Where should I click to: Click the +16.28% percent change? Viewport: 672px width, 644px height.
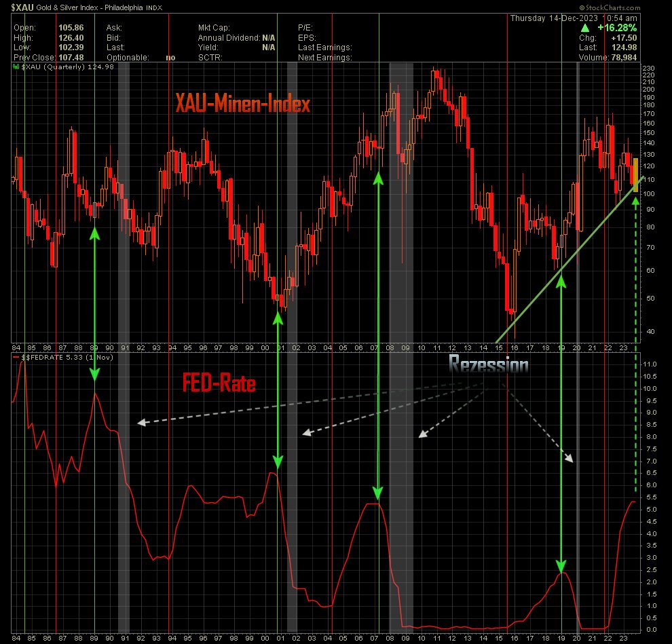coord(617,28)
